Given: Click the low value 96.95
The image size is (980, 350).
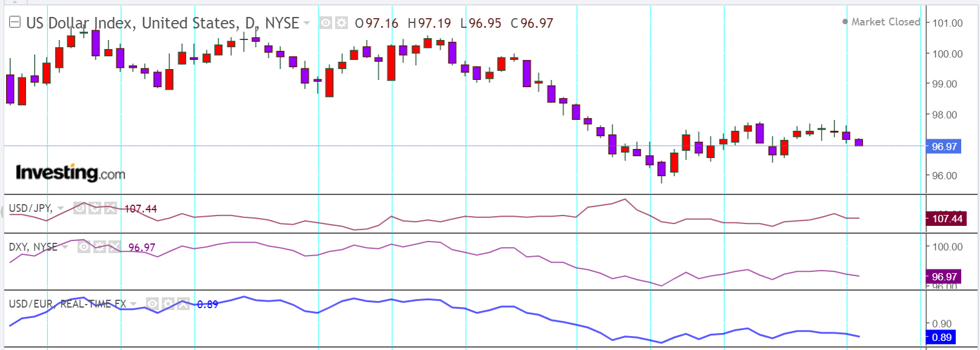Looking at the screenshot, I should [485, 23].
